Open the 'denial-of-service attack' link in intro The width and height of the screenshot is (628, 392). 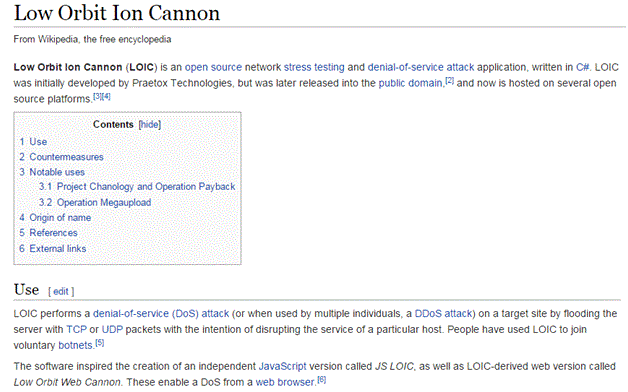[x=421, y=67]
